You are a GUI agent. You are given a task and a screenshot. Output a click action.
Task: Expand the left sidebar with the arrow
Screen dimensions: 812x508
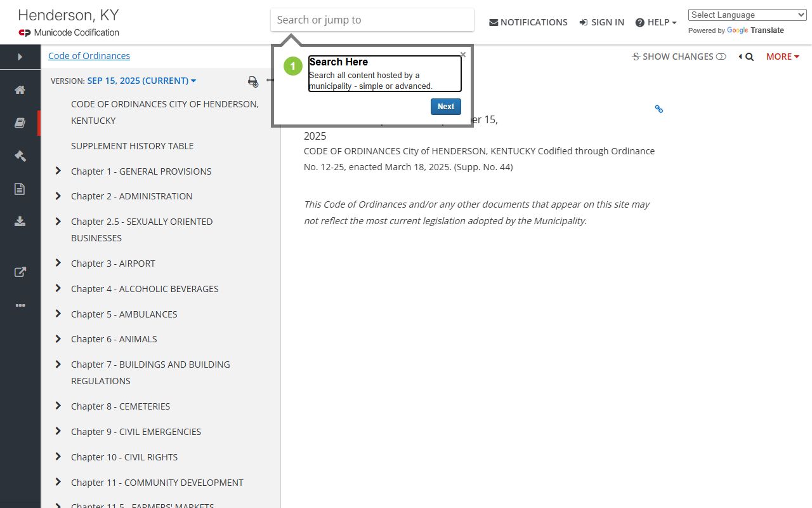[x=20, y=57]
